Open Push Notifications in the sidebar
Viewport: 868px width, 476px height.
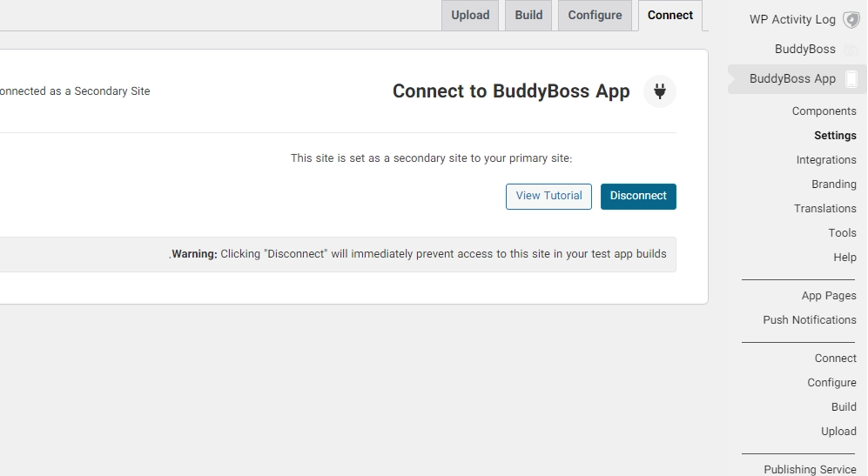coord(810,320)
